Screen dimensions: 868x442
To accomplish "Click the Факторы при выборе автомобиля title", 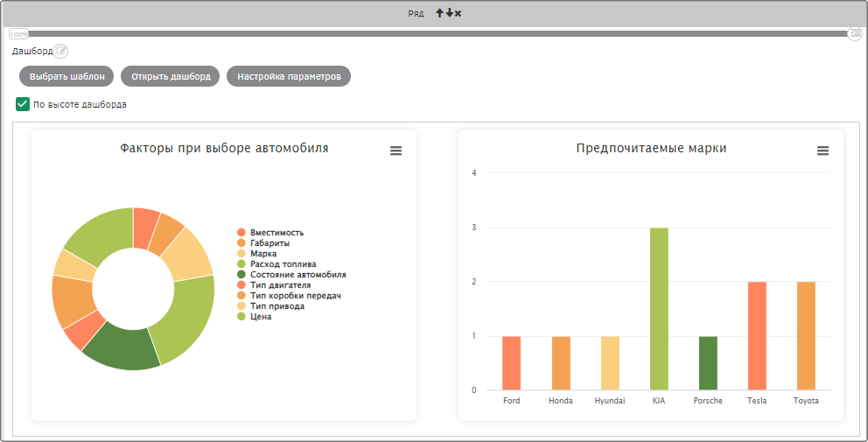I will coord(224,149).
